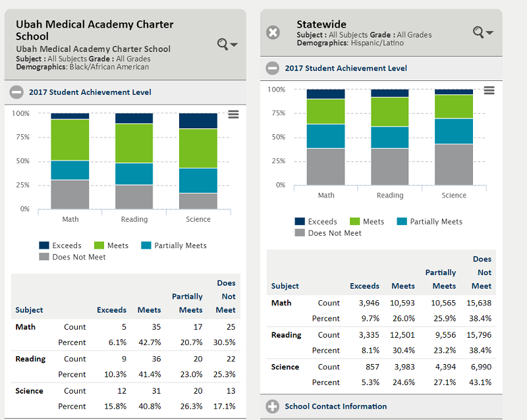The image size is (527, 420).
Task: Click the Ubah Reading bar's Partially Meets segment
Action: [134, 174]
